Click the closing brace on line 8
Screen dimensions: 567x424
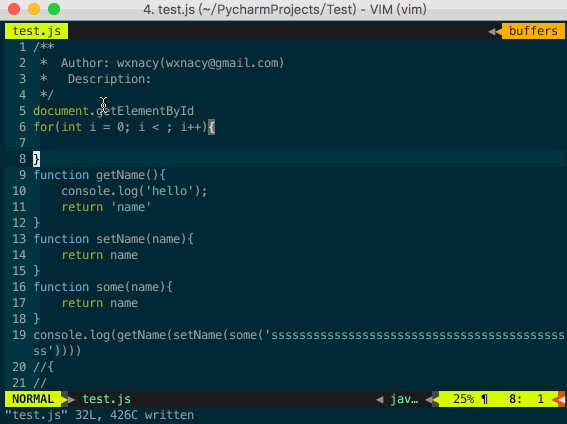coord(37,159)
